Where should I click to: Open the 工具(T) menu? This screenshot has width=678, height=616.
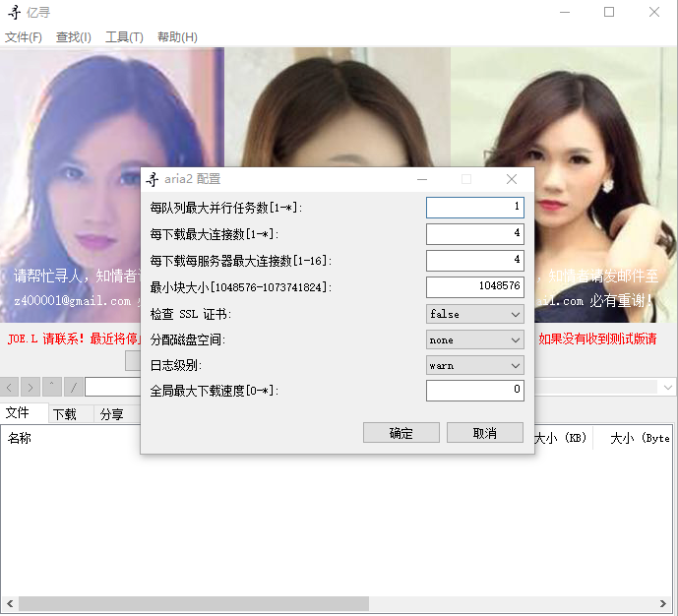tap(124, 37)
